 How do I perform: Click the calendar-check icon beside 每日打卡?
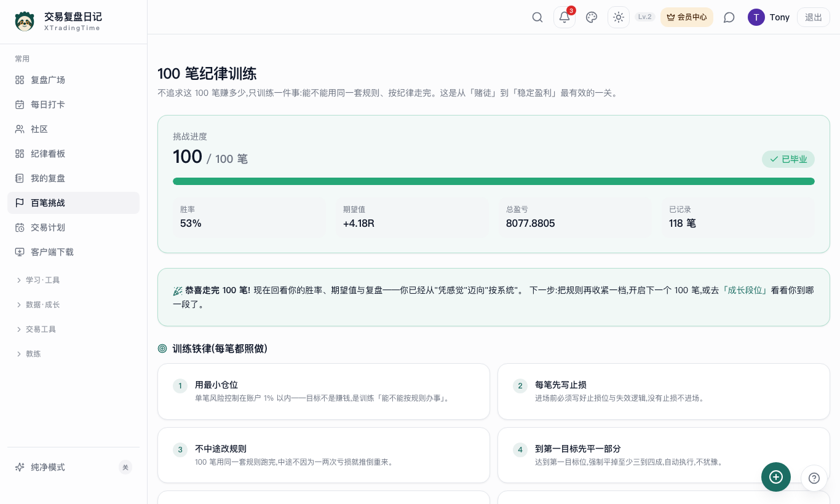click(20, 104)
